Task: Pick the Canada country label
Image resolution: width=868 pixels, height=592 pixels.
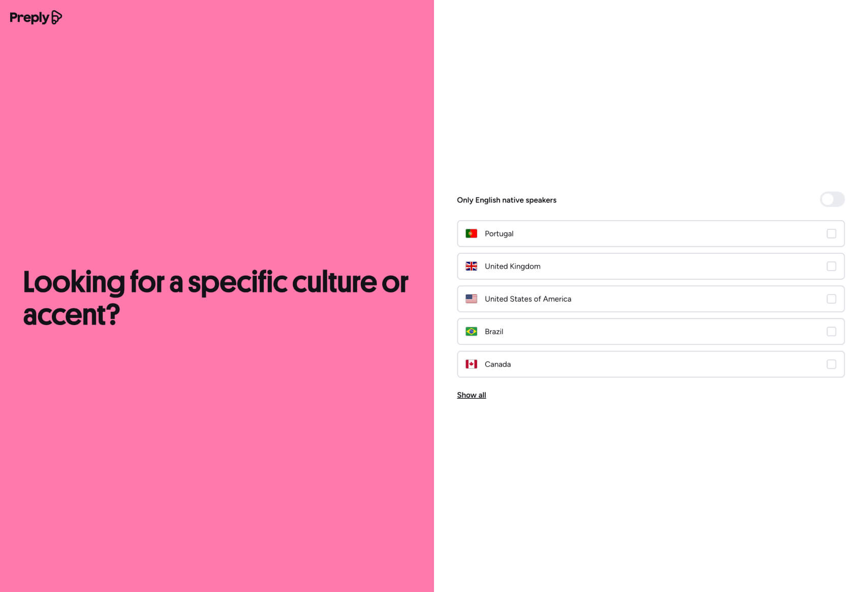Action: coord(498,364)
